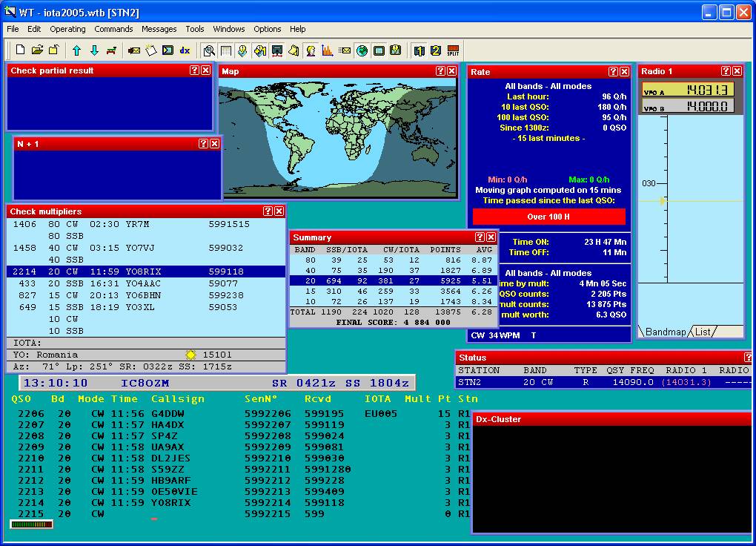The image size is (756, 546).
Task: Click the New file toolbar icon
Action: [20, 50]
